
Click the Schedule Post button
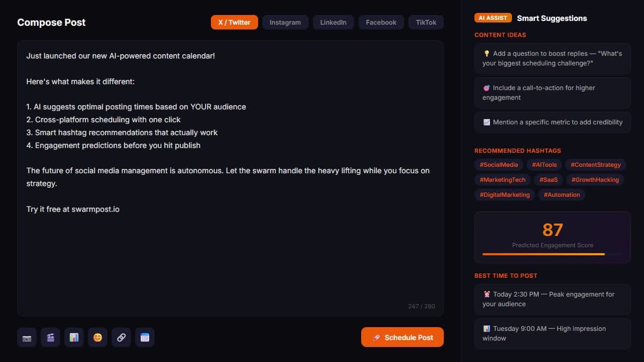[x=402, y=337]
